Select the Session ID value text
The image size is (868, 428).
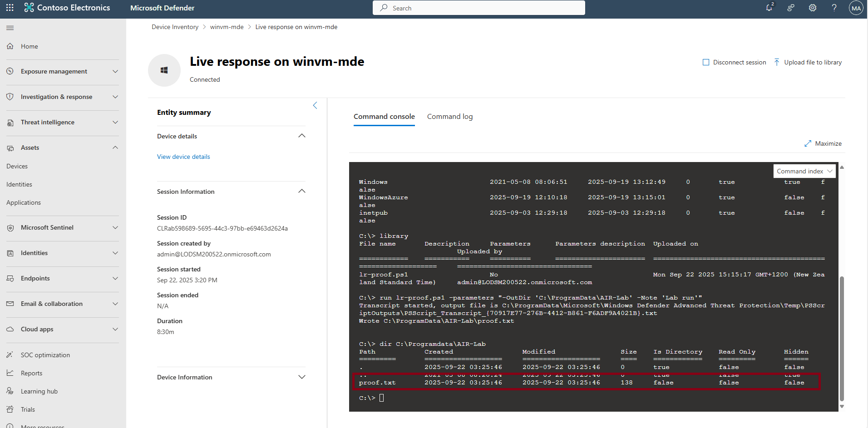222,228
